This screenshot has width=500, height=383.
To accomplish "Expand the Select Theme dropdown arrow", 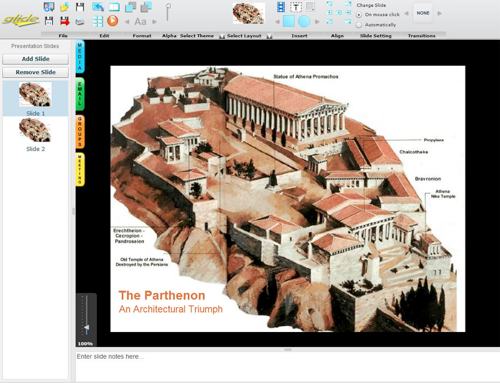I will click(x=222, y=36).
